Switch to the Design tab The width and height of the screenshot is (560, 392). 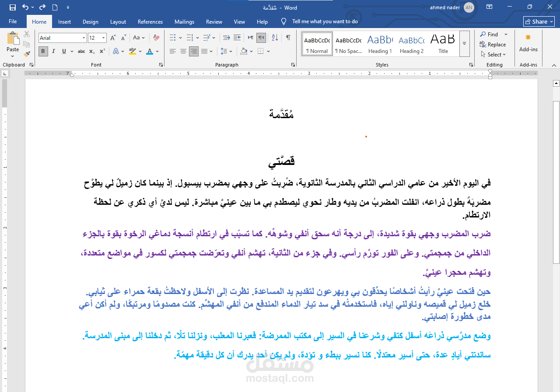[x=91, y=21]
